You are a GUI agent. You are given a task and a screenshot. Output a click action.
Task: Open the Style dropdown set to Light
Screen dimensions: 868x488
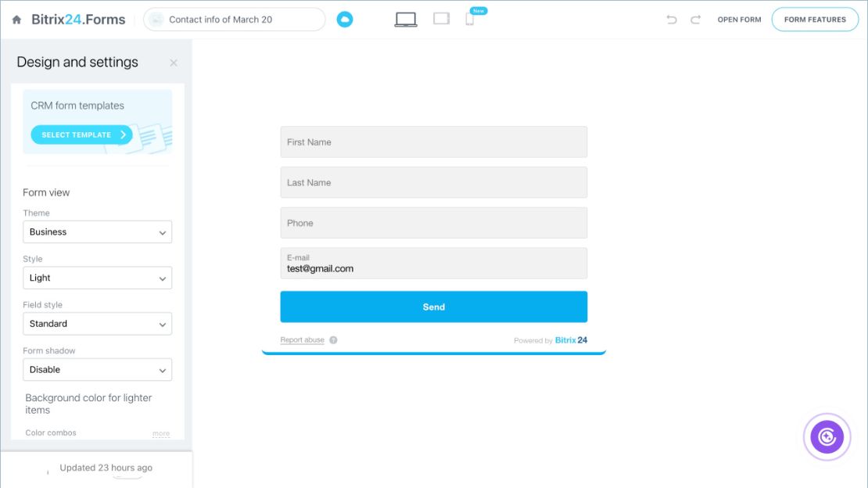98,278
